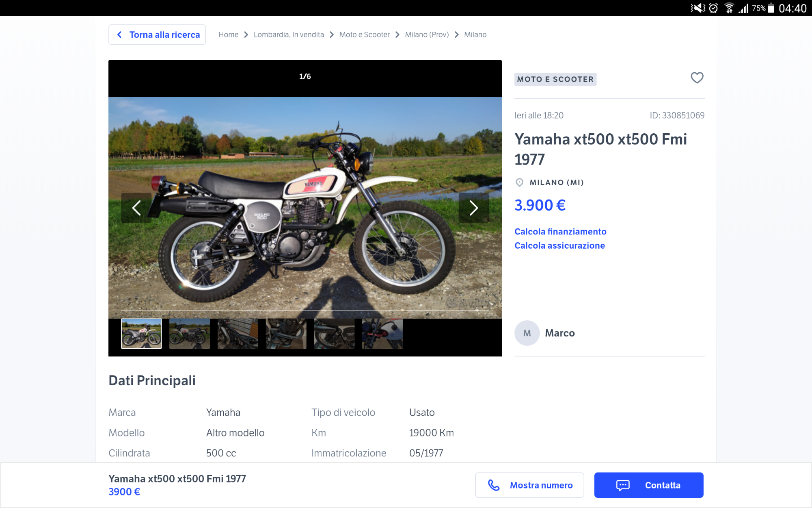Select the second photo thumbnail
This screenshot has height=508, width=812.
tap(190, 334)
